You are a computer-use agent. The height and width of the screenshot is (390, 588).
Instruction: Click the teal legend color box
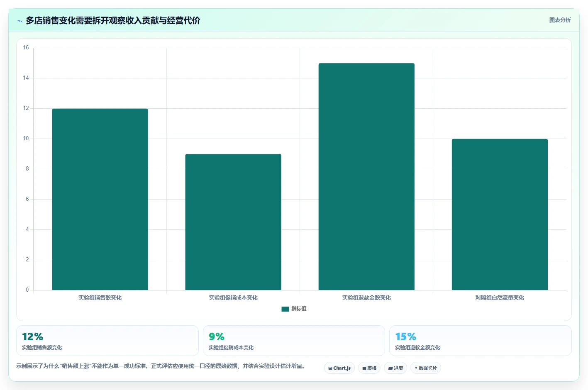(285, 309)
